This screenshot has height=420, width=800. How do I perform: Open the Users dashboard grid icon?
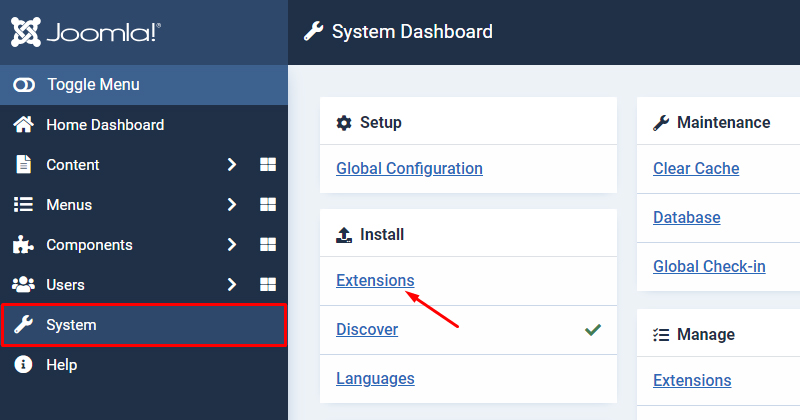pyautogui.click(x=267, y=285)
